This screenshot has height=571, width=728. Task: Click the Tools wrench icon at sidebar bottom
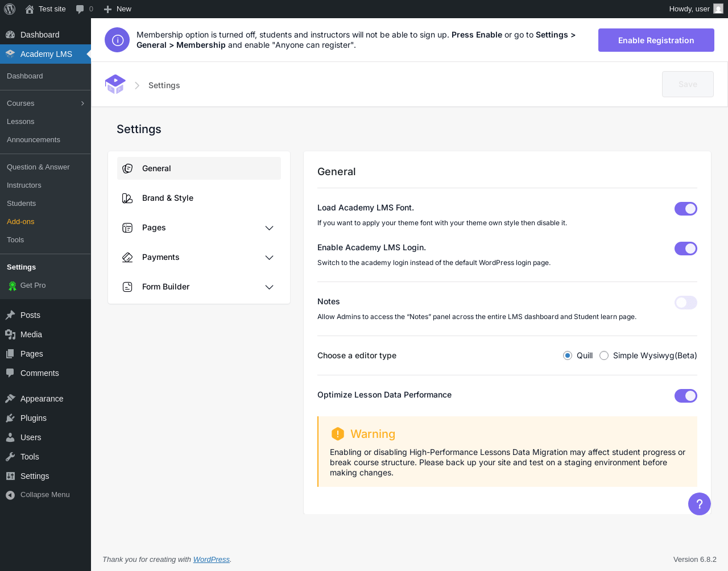point(10,457)
